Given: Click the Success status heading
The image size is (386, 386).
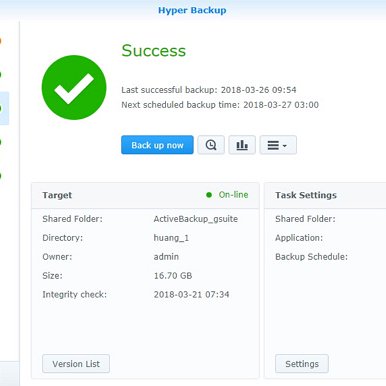Looking at the screenshot, I should coord(154,51).
